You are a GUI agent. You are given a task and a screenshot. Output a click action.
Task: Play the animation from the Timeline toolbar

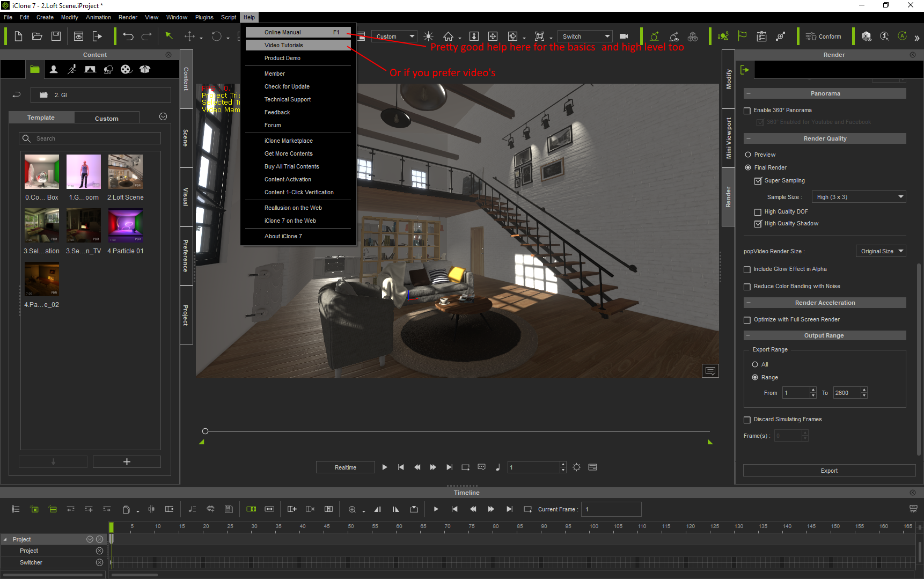click(x=436, y=509)
